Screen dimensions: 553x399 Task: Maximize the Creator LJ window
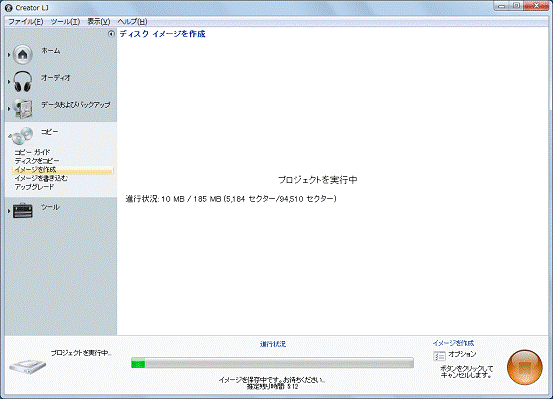coord(516,6)
